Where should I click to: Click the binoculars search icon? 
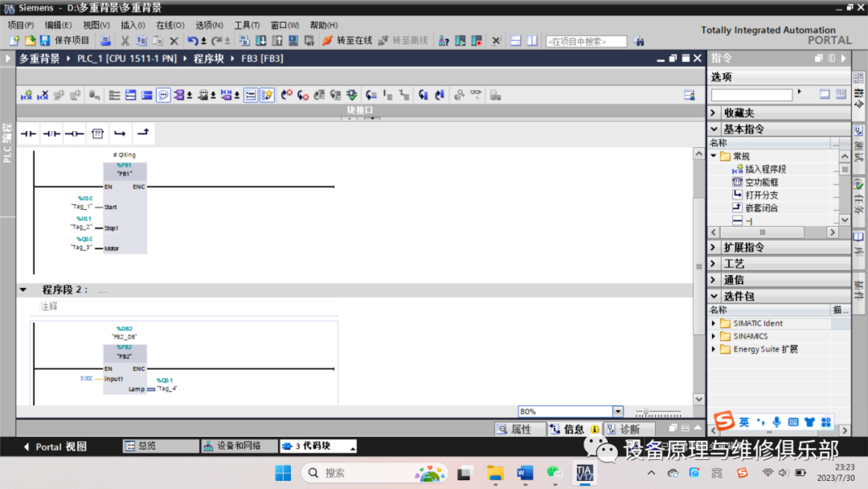639,41
